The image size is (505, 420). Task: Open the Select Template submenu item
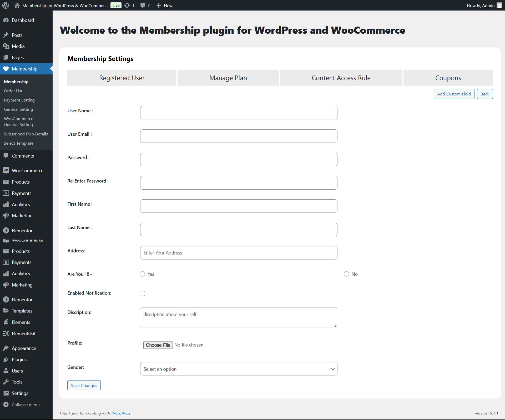[x=19, y=143]
